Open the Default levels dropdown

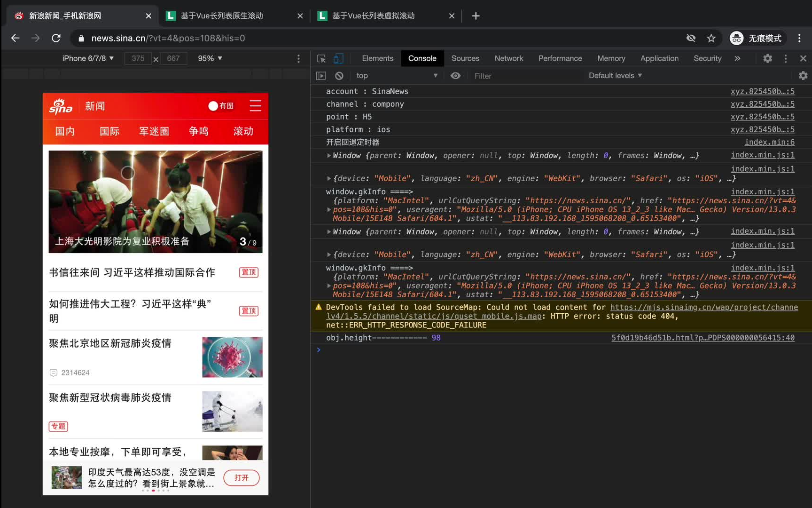coord(615,76)
